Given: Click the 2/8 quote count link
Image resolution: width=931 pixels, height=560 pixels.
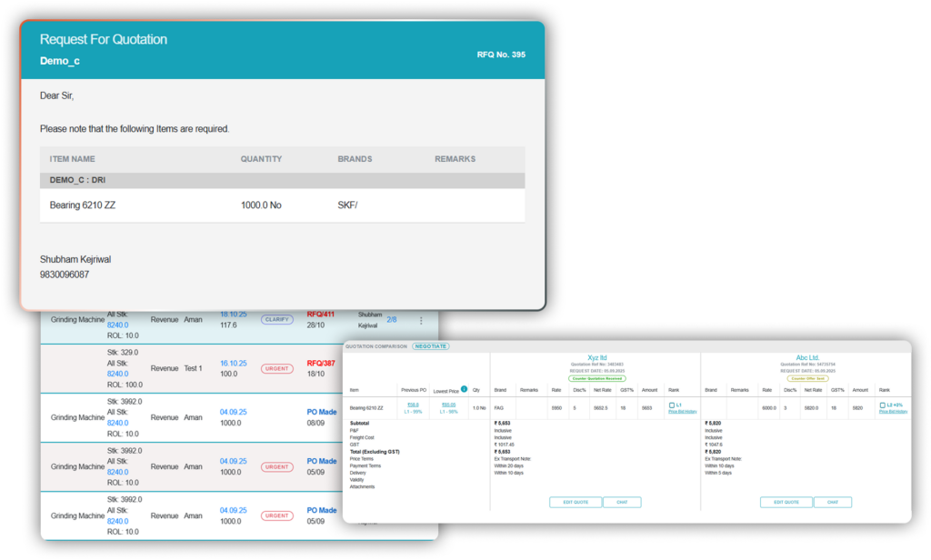Looking at the screenshot, I should (x=392, y=320).
